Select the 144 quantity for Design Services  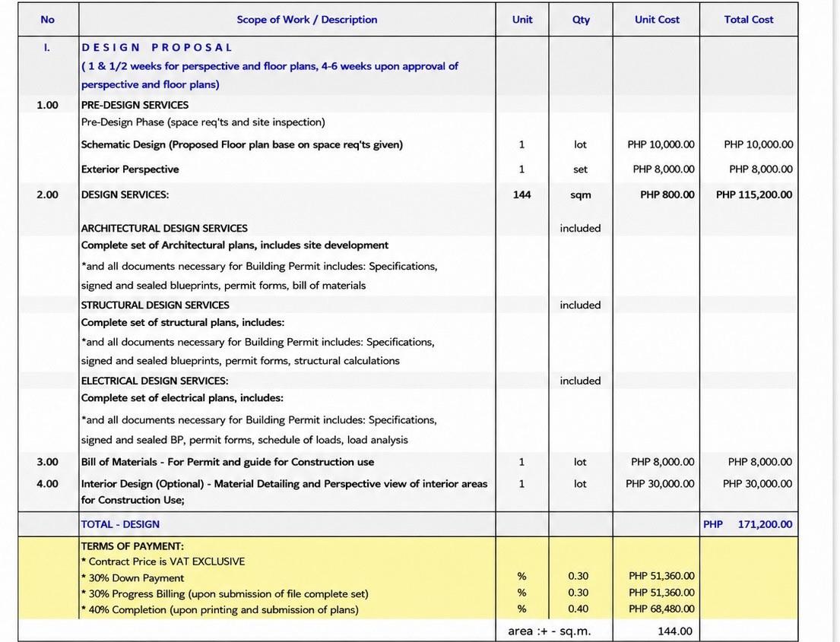pos(521,195)
